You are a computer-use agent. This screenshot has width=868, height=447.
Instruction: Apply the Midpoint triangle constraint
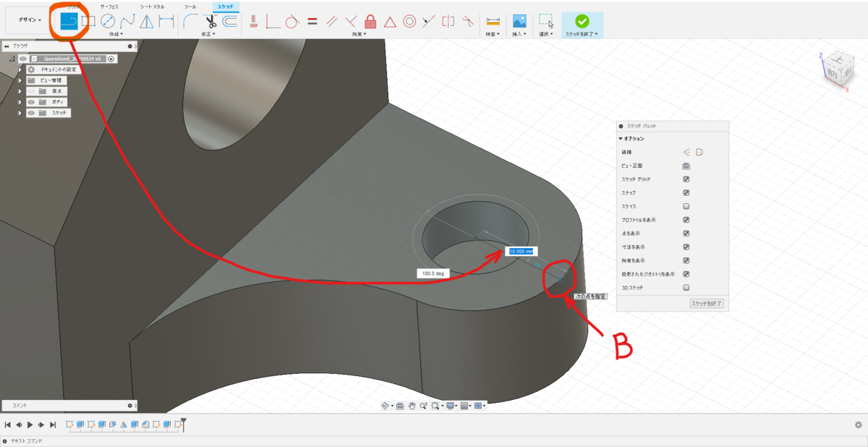pos(390,21)
